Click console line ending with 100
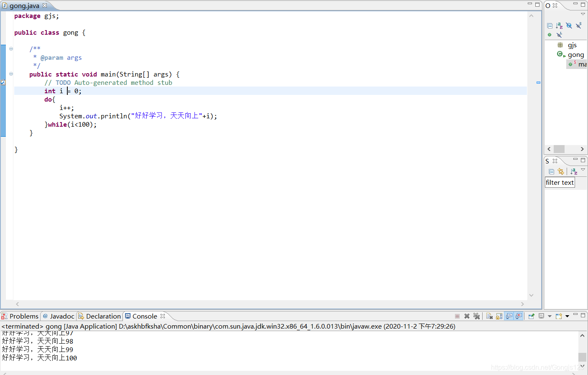This screenshot has height=375, width=588. (x=39, y=358)
